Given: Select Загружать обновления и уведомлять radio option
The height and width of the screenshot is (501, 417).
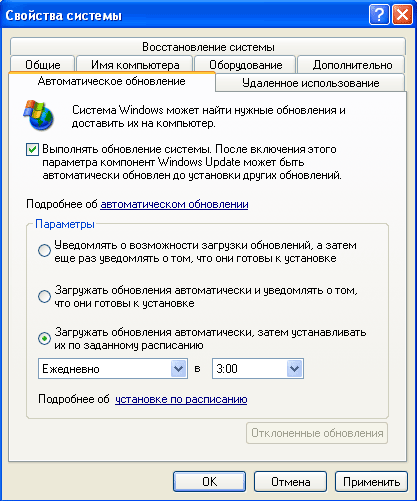Looking at the screenshot, I should (x=44, y=296).
